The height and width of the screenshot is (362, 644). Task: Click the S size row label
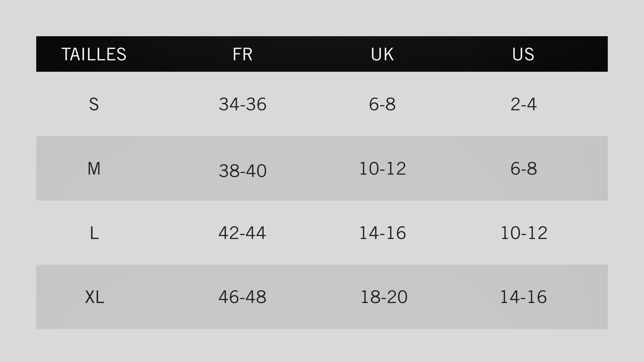coord(94,104)
